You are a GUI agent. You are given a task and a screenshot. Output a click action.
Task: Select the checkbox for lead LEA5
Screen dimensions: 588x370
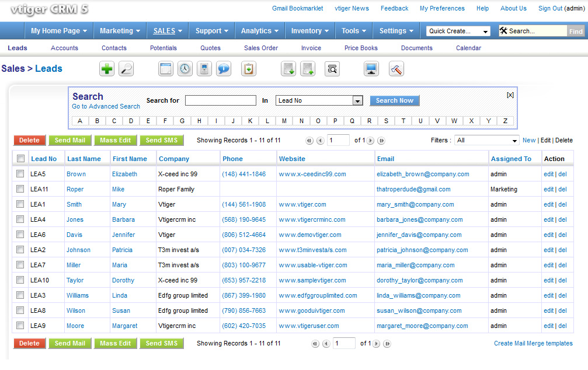tap(20, 173)
